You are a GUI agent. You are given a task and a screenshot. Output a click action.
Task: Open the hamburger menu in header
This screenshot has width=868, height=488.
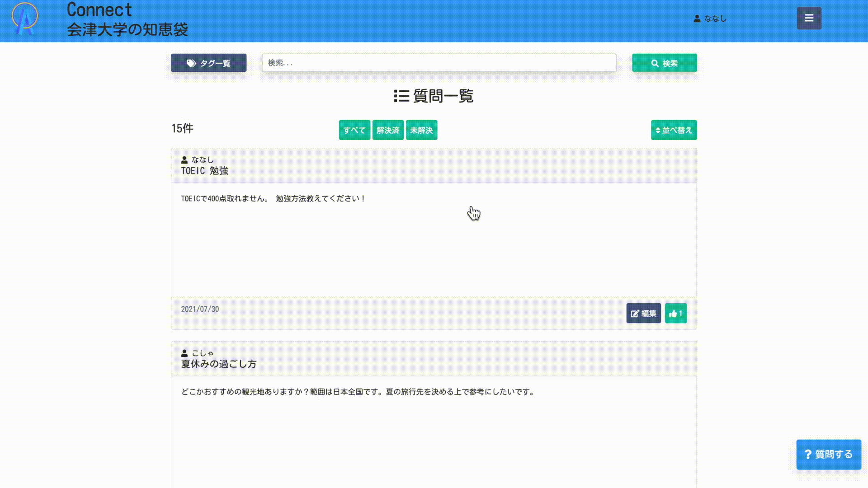tap(809, 18)
